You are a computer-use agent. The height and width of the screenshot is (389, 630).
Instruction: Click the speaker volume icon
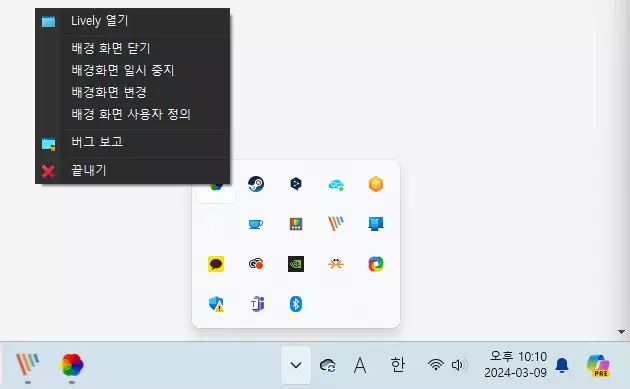459,365
